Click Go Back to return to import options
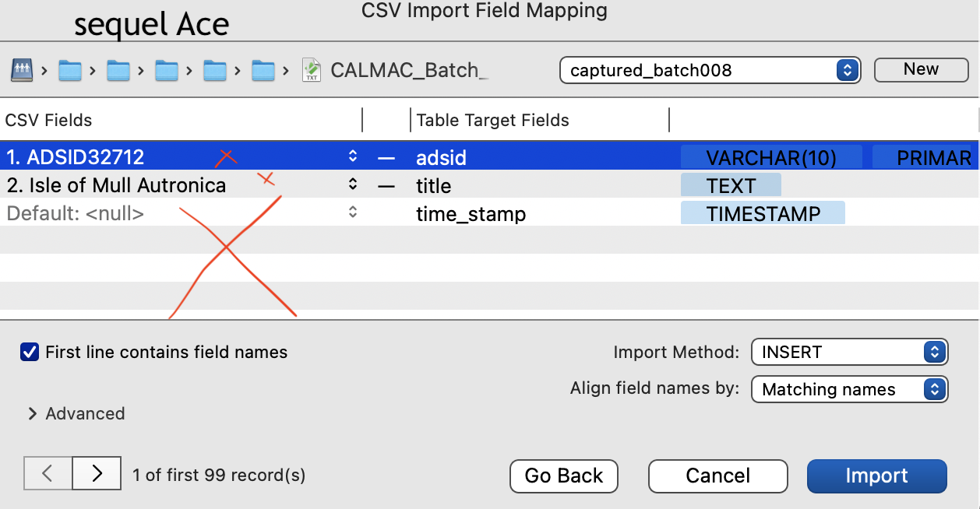Screen dimensions: 980x509 point(563,476)
